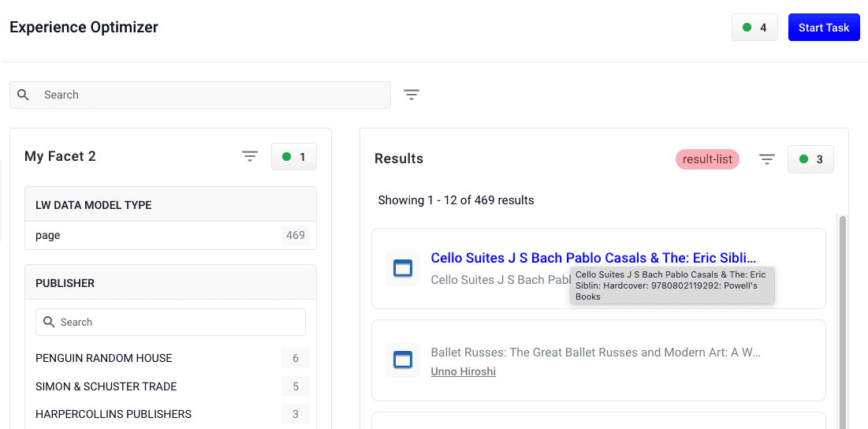Open the status badge showing 4

tap(754, 28)
